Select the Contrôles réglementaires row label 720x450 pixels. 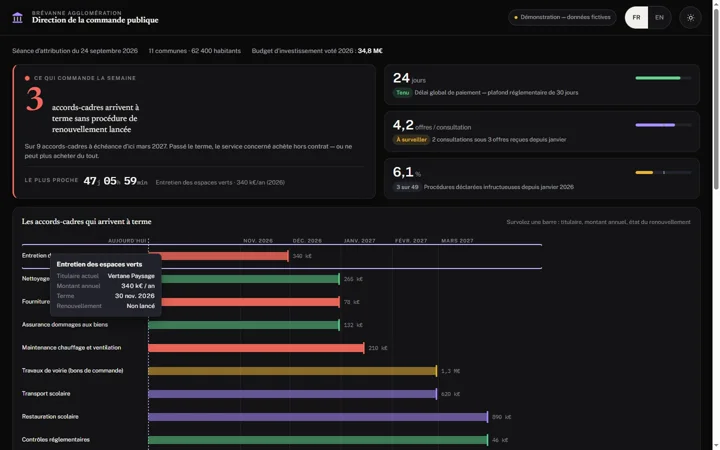56,439
